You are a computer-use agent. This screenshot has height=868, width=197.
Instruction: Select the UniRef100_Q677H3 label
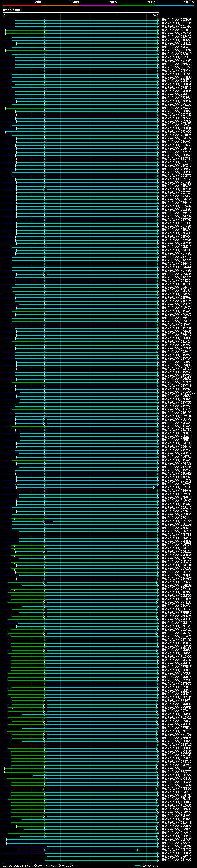coord(177,487)
